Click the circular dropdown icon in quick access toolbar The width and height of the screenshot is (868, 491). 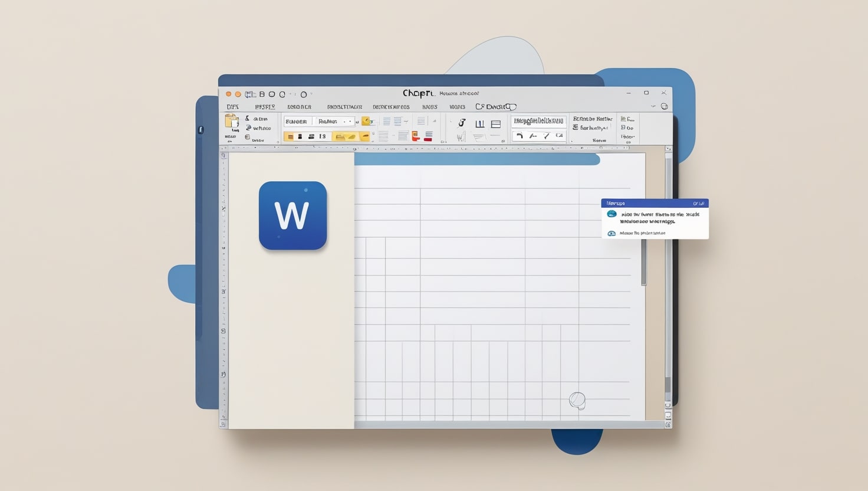(x=304, y=94)
